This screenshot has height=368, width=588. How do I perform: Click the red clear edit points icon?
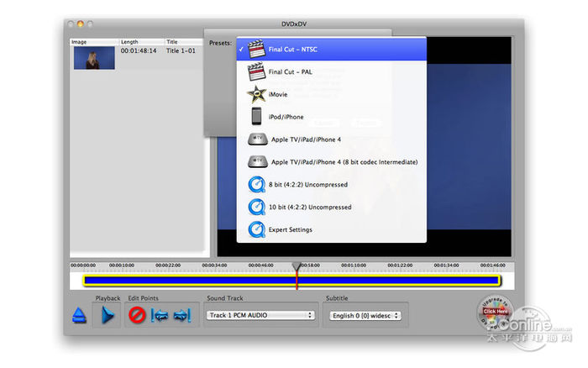click(x=137, y=316)
